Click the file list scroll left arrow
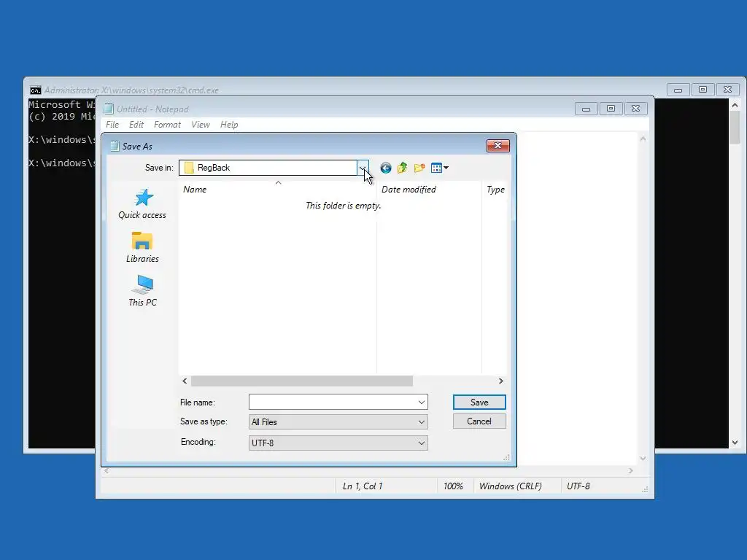747x560 pixels. pos(185,381)
